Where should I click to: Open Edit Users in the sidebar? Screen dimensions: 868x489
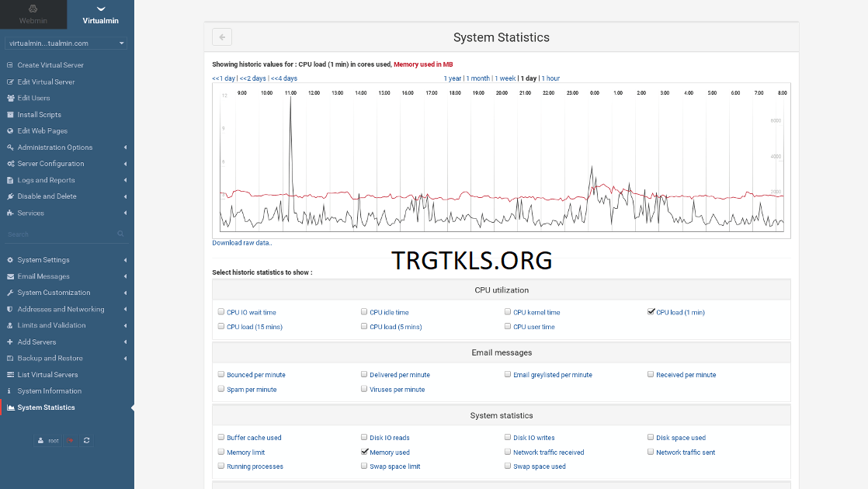(x=33, y=99)
